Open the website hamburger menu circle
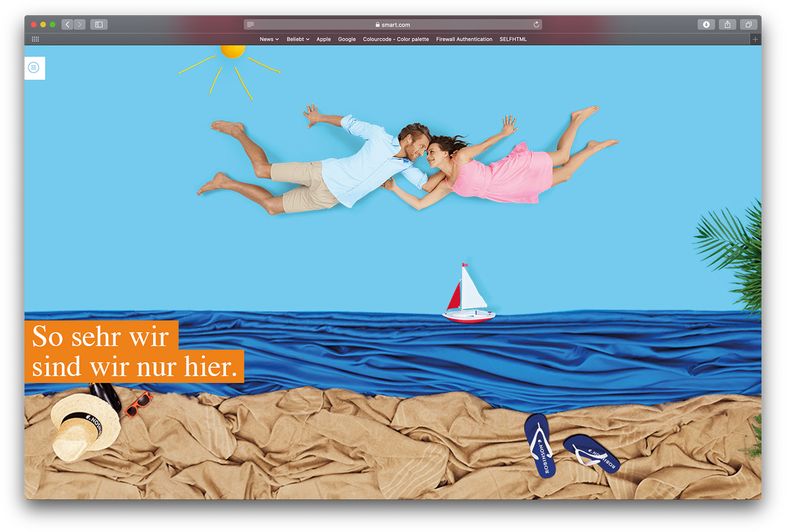 point(34,68)
